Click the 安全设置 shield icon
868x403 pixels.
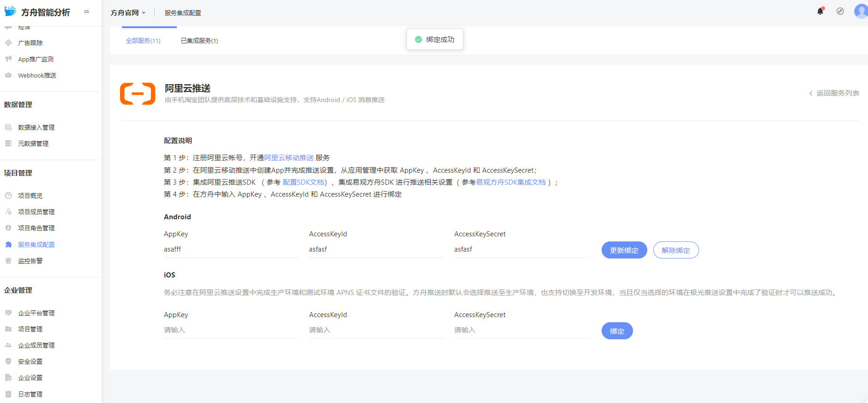pyautogui.click(x=8, y=361)
